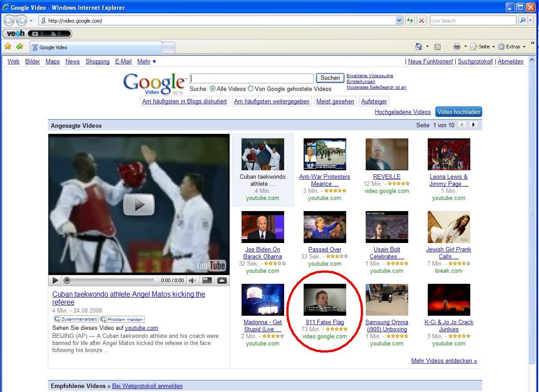The height and width of the screenshot is (392, 539).
Task: Open the Bilder navigation link
Action: [x=32, y=61]
